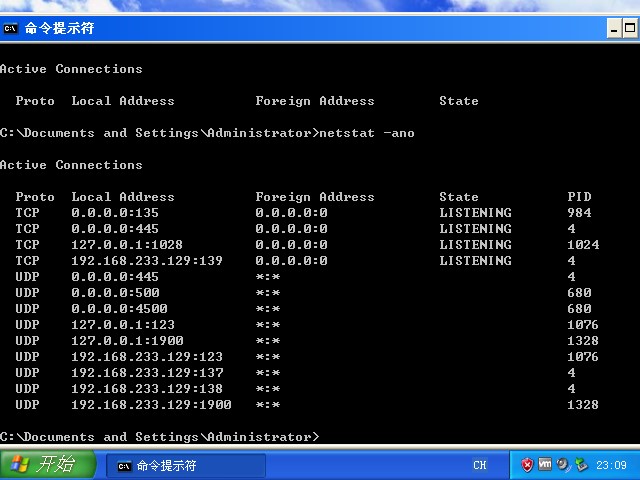Open the VMware Tools tray icon
Screen dimensions: 640x480
tap(545, 465)
